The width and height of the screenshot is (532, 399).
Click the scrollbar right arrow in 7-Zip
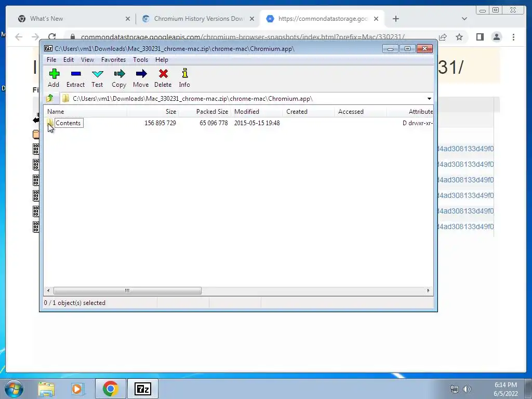pos(428,291)
